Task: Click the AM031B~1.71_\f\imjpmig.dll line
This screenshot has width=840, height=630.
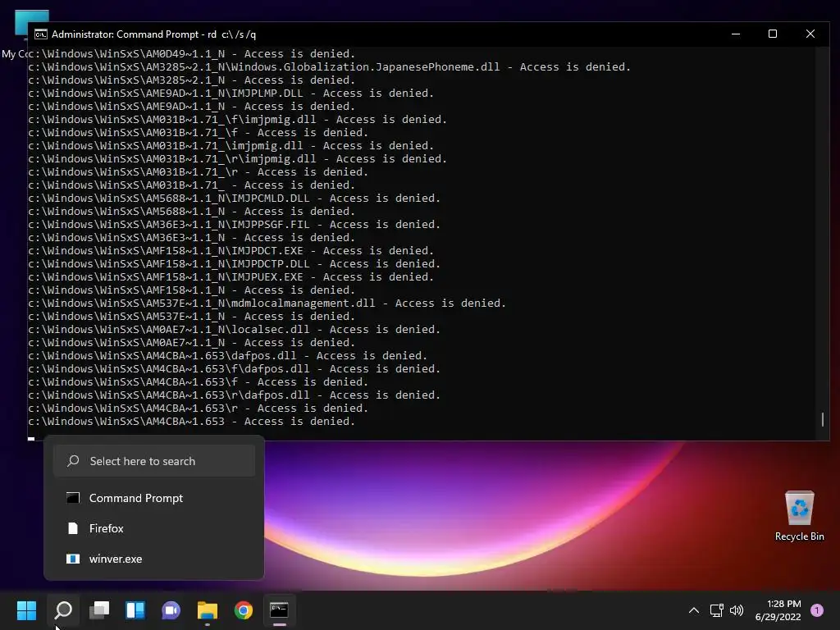Action: [x=237, y=120]
